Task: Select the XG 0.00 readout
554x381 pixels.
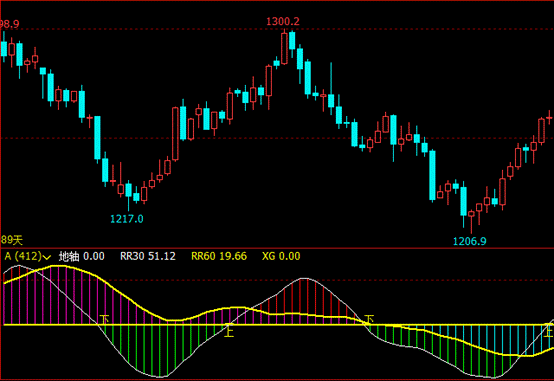Action: pos(281,256)
